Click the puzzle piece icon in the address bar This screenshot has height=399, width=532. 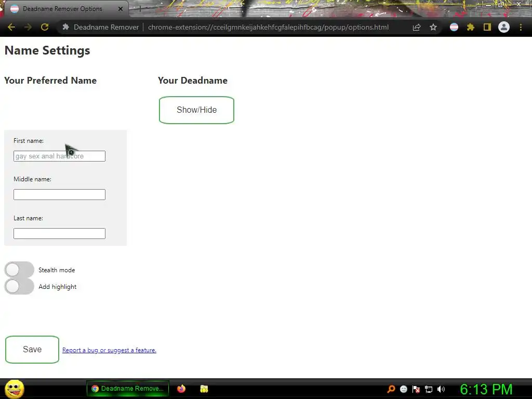pyautogui.click(x=66, y=27)
